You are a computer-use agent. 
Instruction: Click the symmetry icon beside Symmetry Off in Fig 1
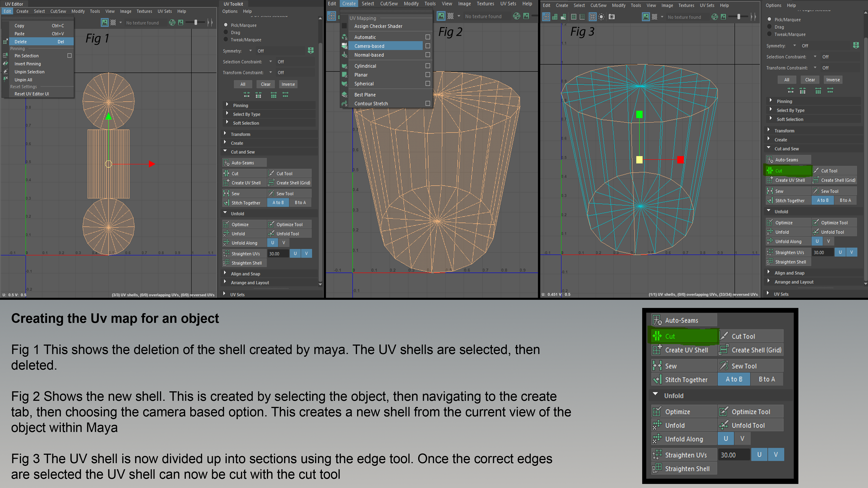[x=311, y=51]
